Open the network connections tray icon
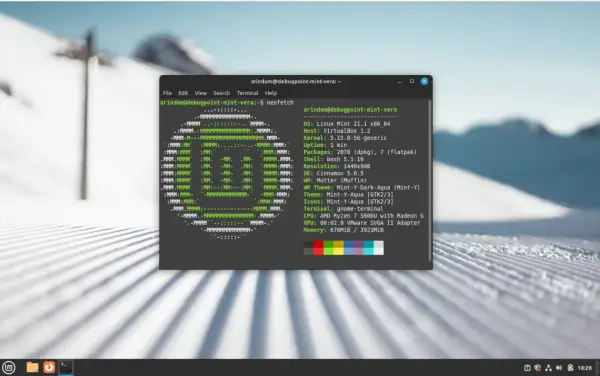600x376 pixels. pos(548,368)
